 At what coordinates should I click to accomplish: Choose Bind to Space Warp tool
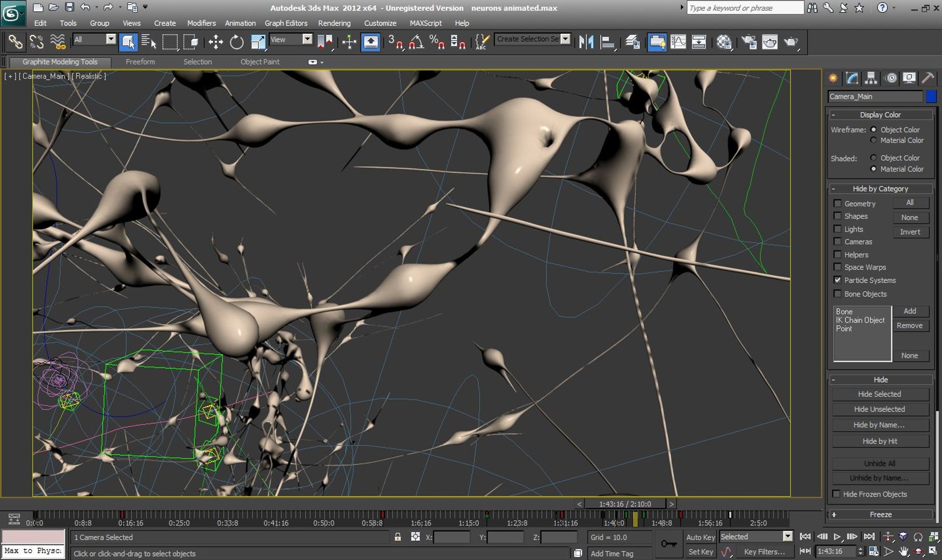[x=58, y=41]
